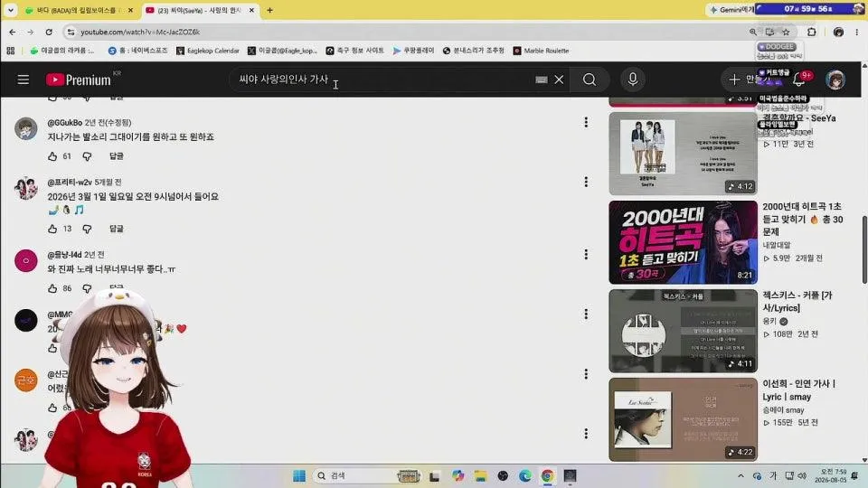The image size is (868, 488).
Task: Expand the tab search dropdown arrow
Action: coord(11,10)
